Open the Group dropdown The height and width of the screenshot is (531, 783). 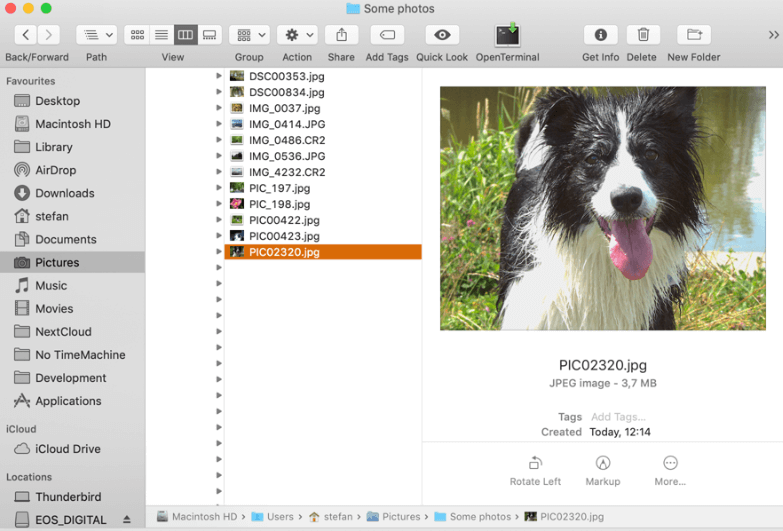[x=249, y=35]
